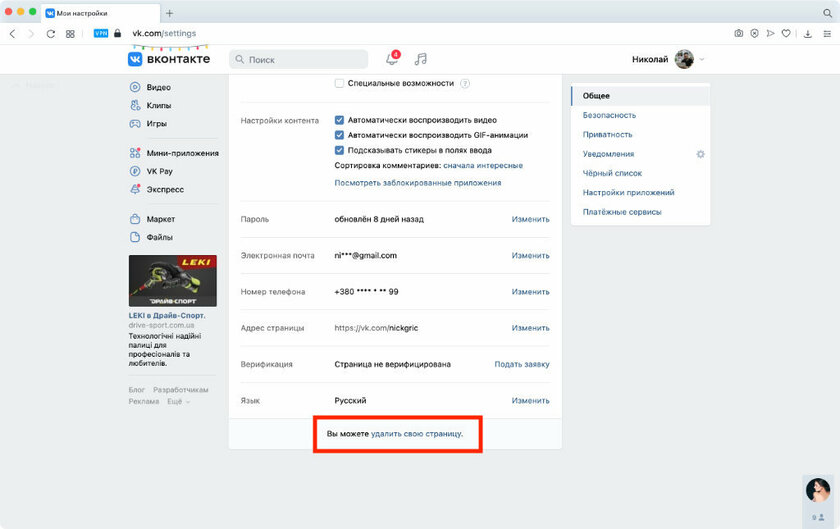Click the padlock site info icon

(x=117, y=33)
